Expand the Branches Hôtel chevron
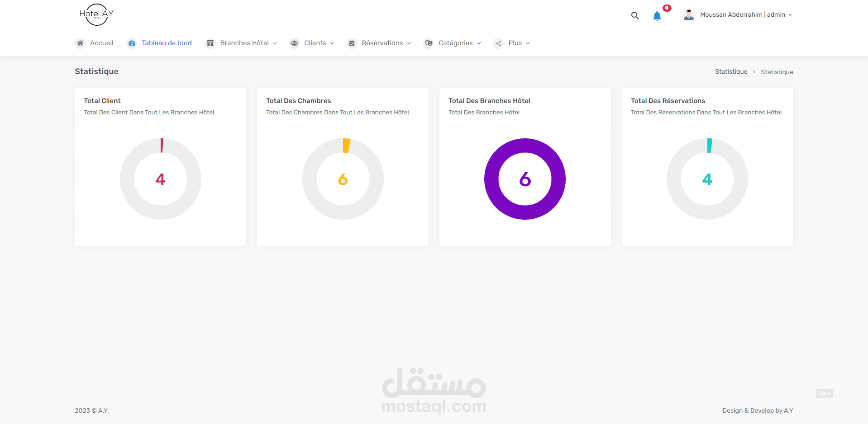The height and width of the screenshot is (424, 868). pyautogui.click(x=275, y=43)
